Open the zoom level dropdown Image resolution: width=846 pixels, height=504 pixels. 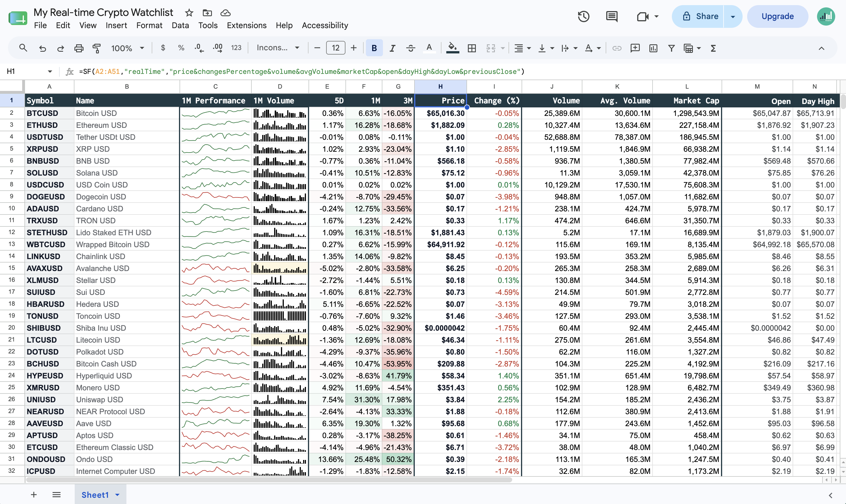click(x=128, y=48)
